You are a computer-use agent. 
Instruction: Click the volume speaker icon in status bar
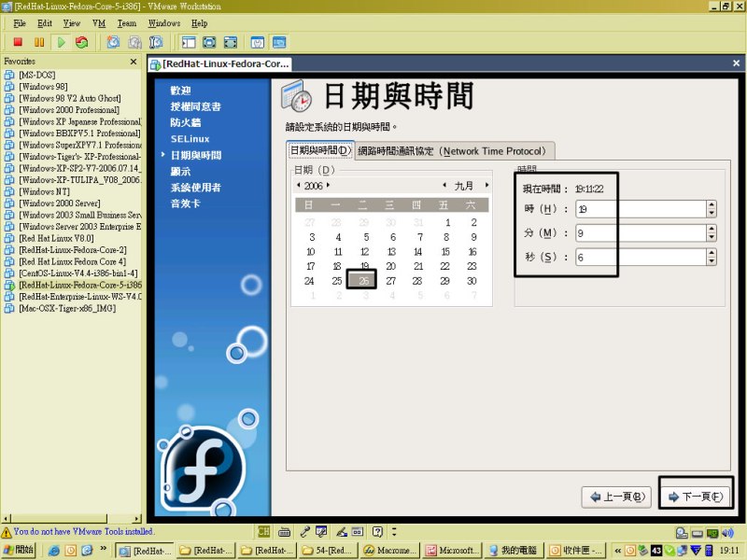[x=727, y=533]
